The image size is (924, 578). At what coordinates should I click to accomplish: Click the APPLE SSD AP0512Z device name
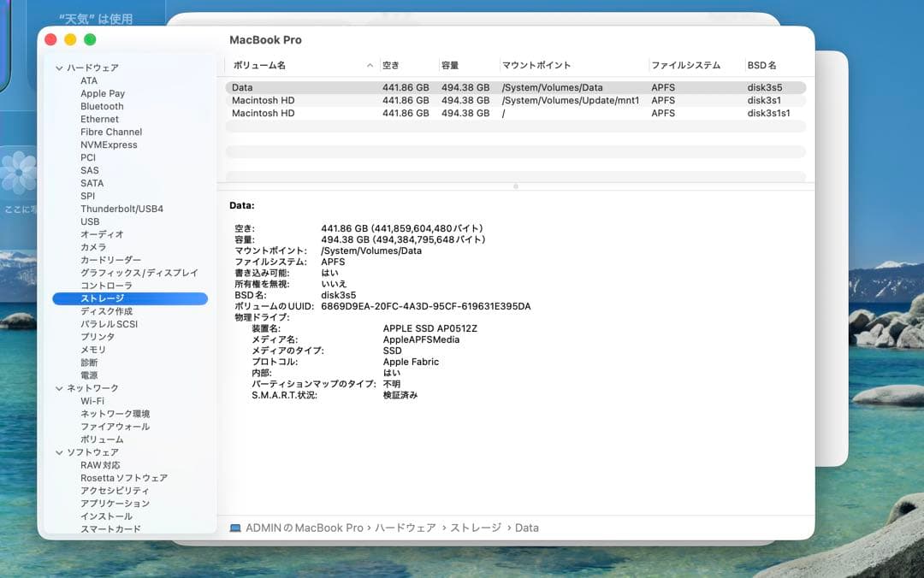430,329
